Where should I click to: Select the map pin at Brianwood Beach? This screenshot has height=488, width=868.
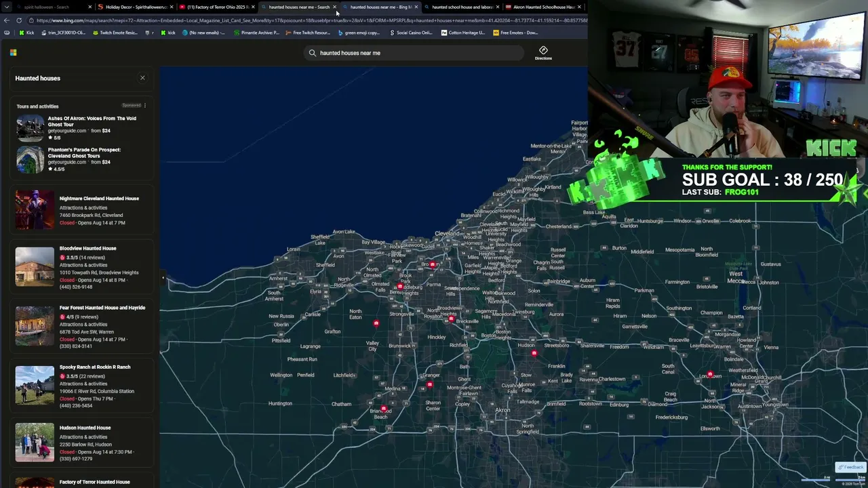tap(384, 409)
